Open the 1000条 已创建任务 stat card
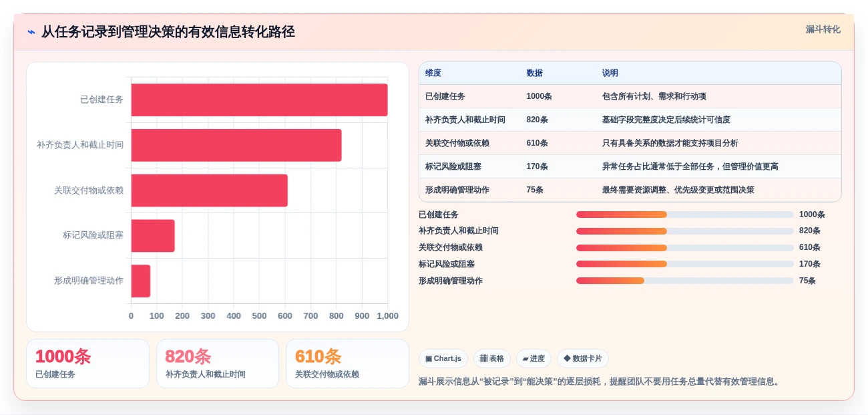This screenshot has width=868, height=415. [87, 364]
